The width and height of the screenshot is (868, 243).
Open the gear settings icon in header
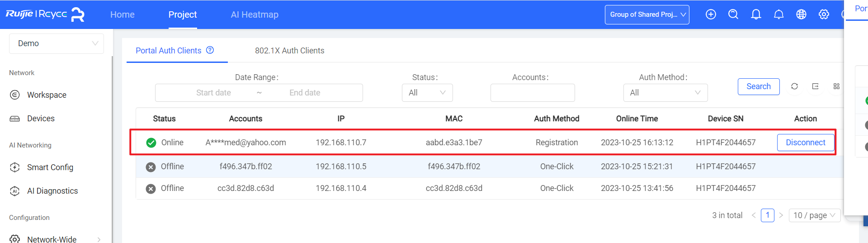[x=824, y=14]
